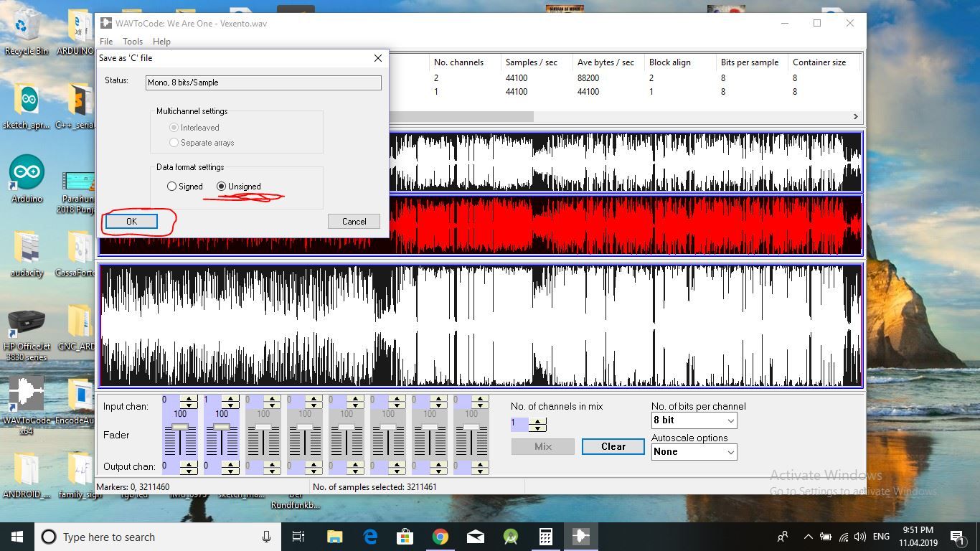This screenshot has width=980, height=551.
Task: Open the Tools menu
Action: [x=132, y=41]
